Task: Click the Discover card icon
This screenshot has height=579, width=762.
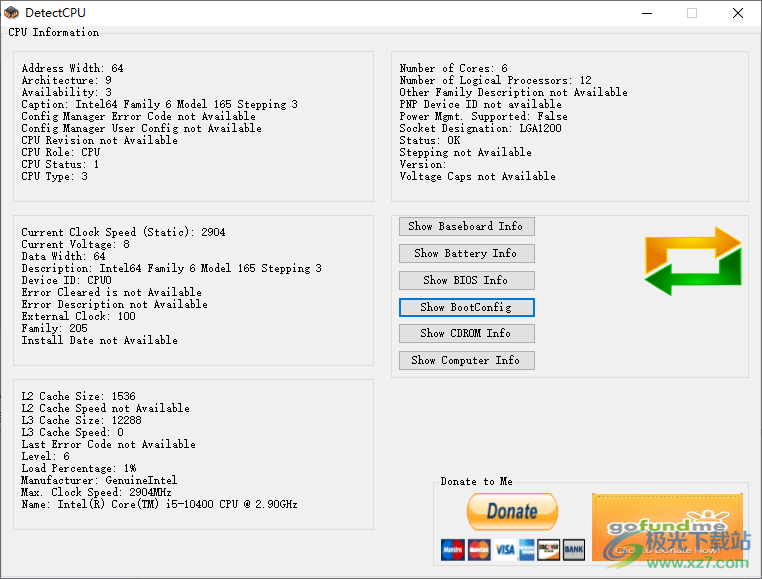Action: (548, 549)
